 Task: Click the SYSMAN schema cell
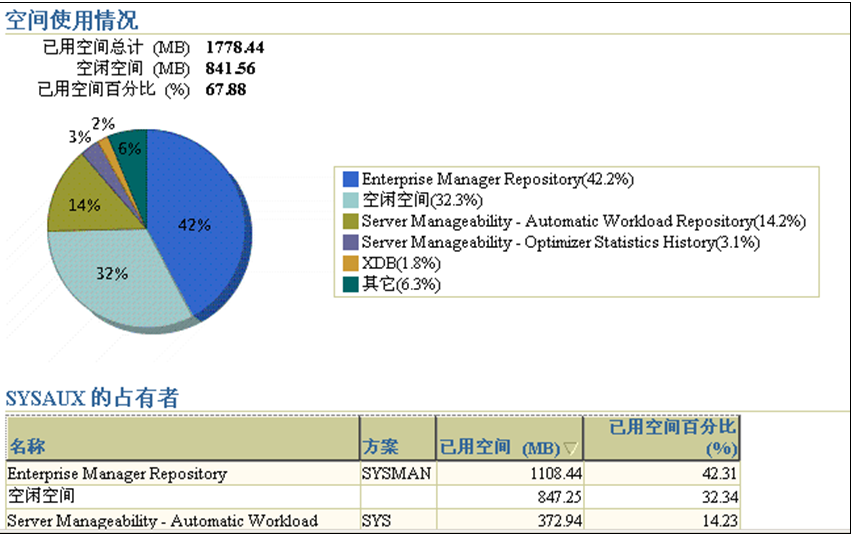(x=396, y=473)
